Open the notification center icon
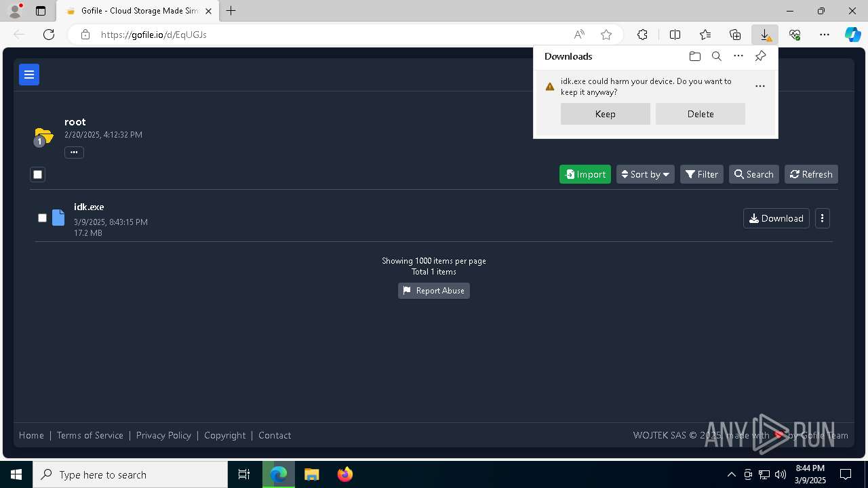This screenshot has width=868, height=488. [846, 474]
